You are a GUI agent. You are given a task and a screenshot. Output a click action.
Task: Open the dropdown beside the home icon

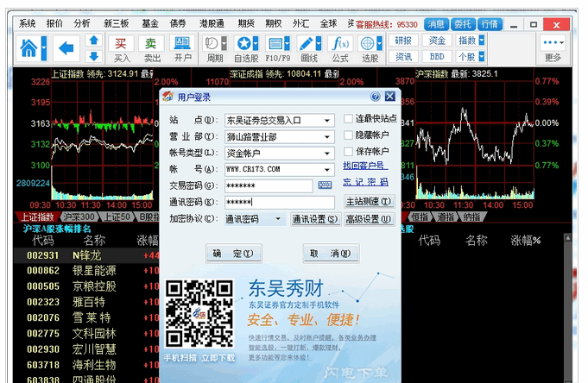44,48
